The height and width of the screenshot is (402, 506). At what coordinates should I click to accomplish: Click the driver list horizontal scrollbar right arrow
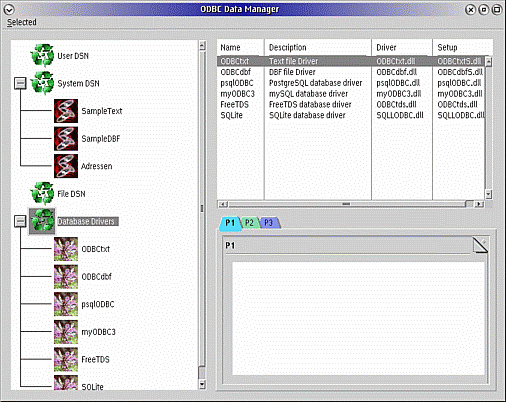pyautogui.click(x=479, y=204)
